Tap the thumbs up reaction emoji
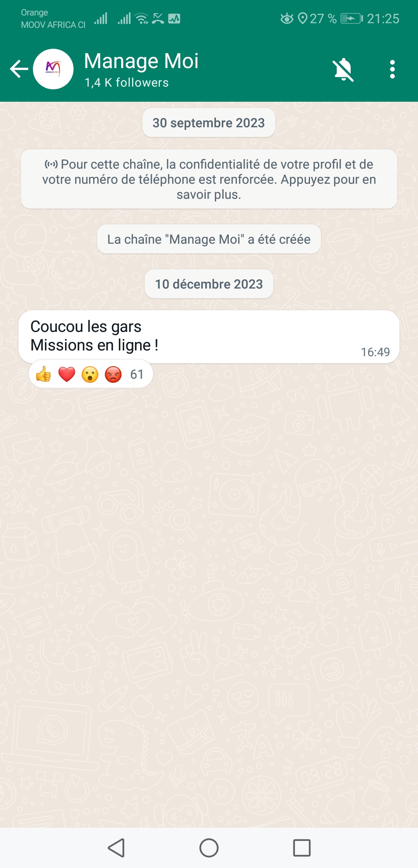This screenshot has width=418, height=868. pos(44,374)
